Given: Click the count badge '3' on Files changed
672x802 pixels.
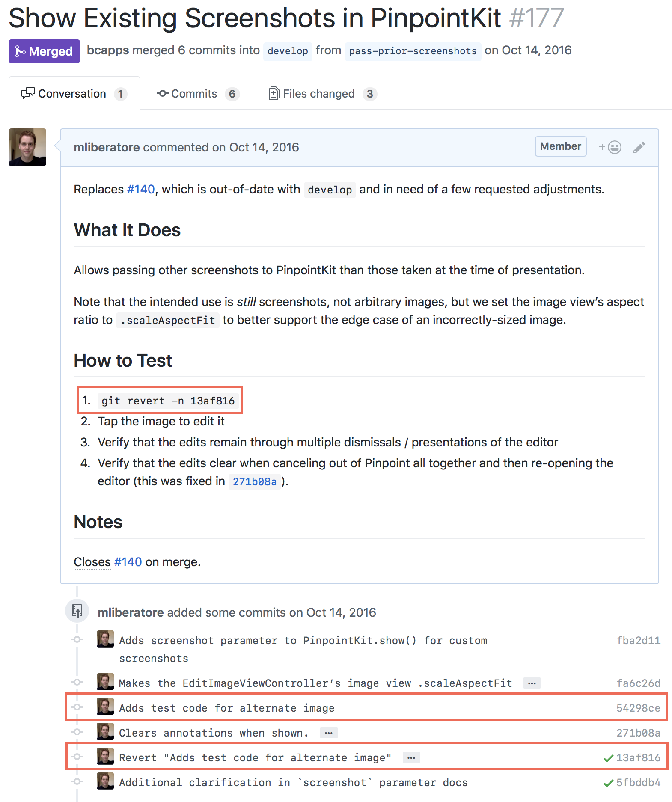Looking at the screenshot, I should [x=370, y=94].
